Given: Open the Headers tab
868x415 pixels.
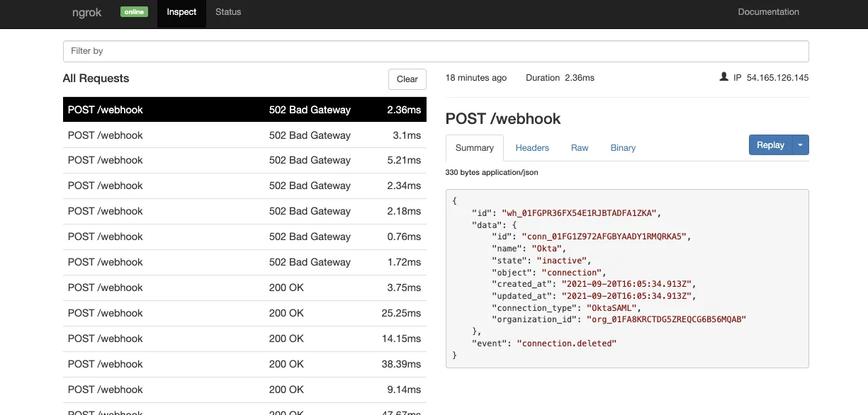Looking at the screenshot, I should [x=532, y=148].
